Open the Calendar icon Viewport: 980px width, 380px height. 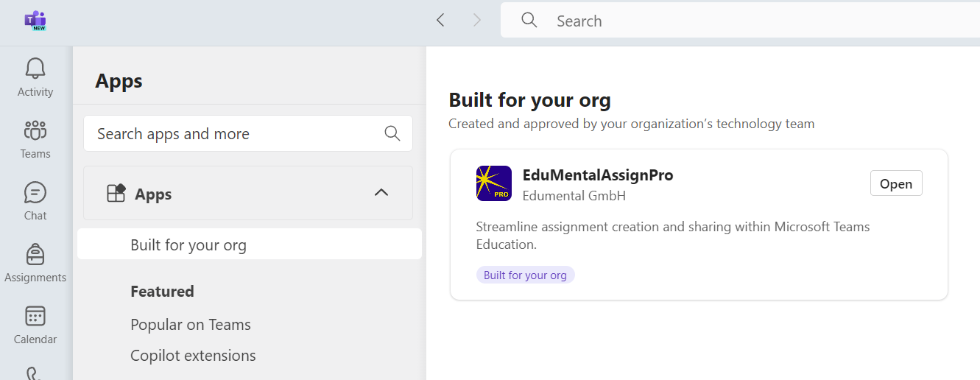[x=35, y=317]
